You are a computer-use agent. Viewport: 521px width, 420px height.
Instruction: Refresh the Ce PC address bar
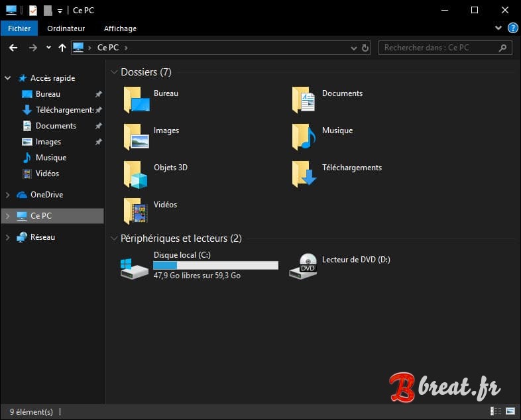(x=365, y=48)
